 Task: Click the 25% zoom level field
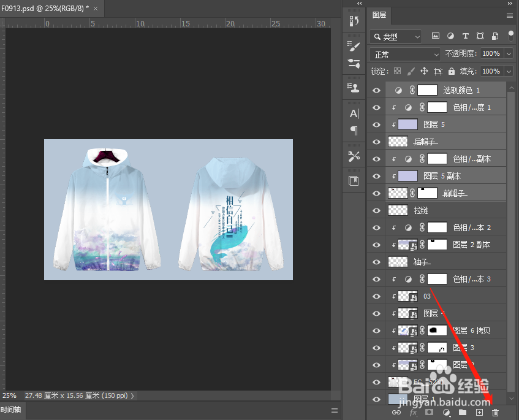click(10, 395)
